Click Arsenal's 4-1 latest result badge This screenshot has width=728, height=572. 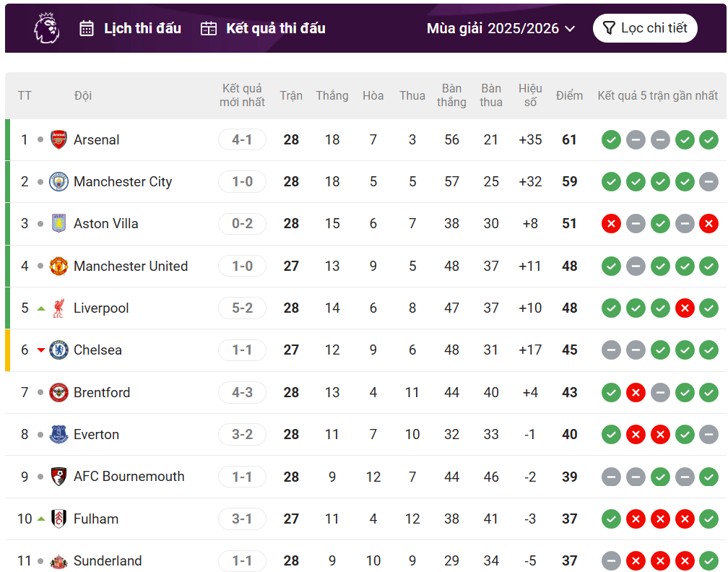tap(242, 140)
